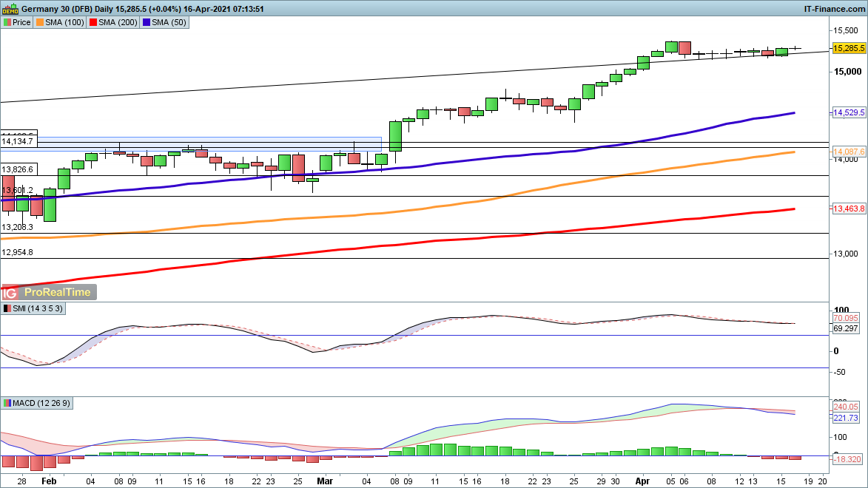
Task: Click the orange SMA (100) color swatch
Action: 40,22
